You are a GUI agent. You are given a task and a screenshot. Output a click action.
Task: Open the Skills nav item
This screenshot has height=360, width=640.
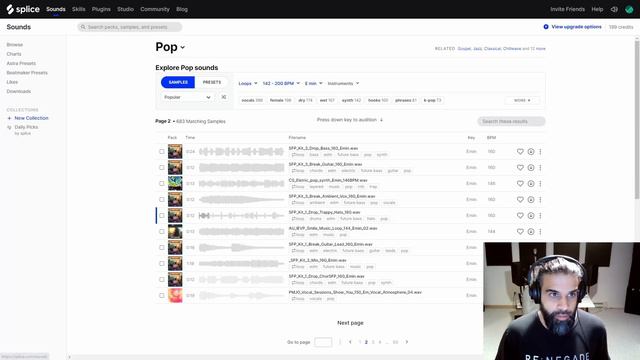click(78, 9)
